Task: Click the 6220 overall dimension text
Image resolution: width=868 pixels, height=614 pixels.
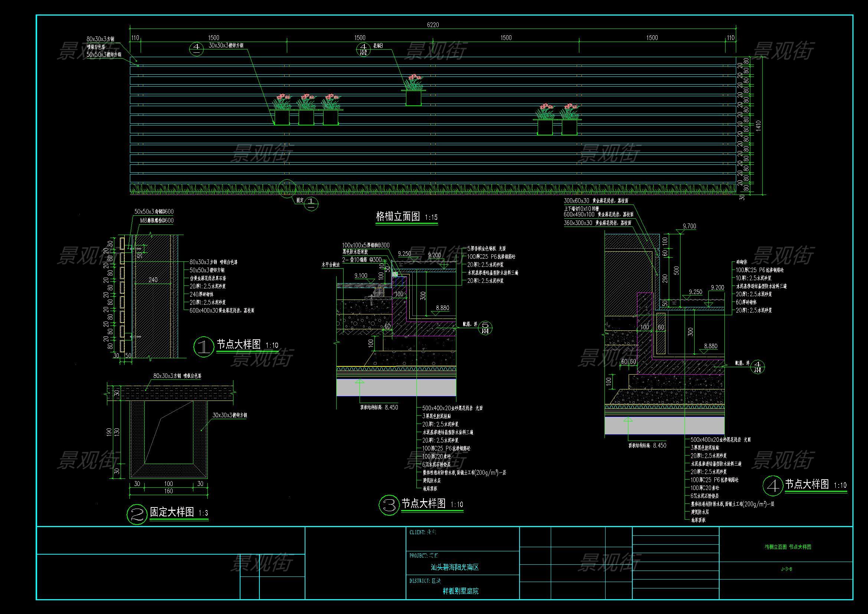Action: point(433,25)
